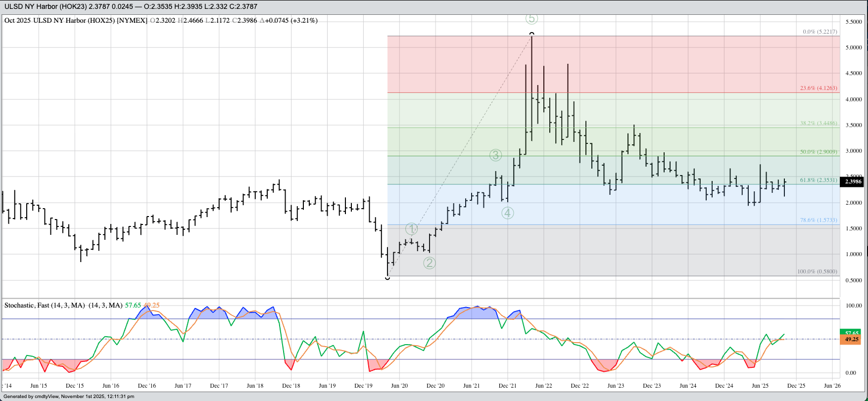Select the 78.6% (1.5733) Fibonacci label
This screenshot has height=401, width=868.
point(819,220)
